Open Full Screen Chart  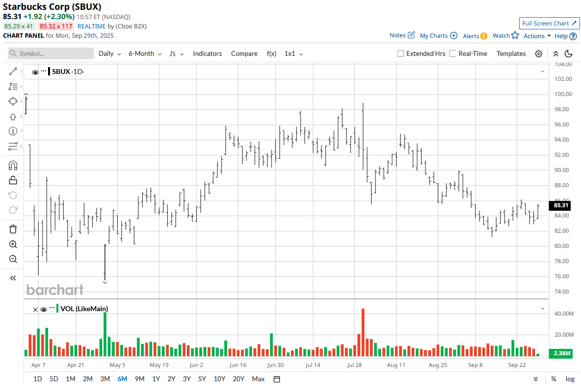click(549, 24)
